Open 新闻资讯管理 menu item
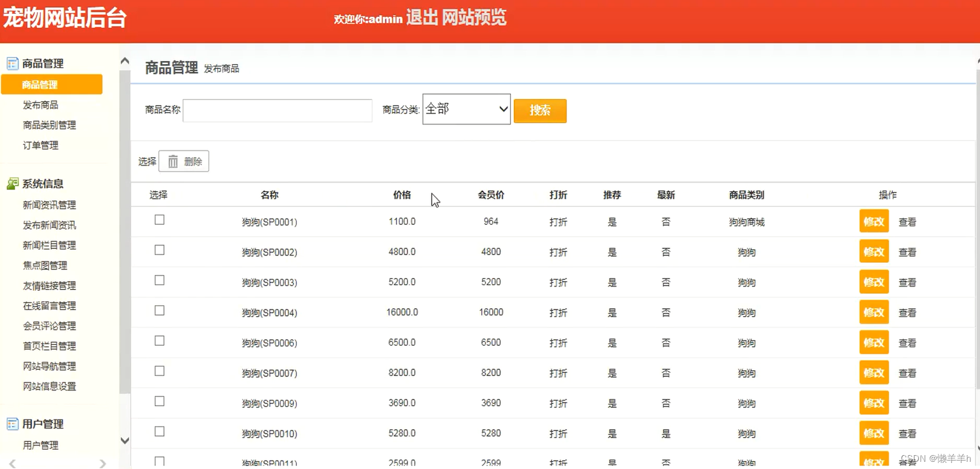The height and width of the screenshot is (469, 980). (50, 205)
